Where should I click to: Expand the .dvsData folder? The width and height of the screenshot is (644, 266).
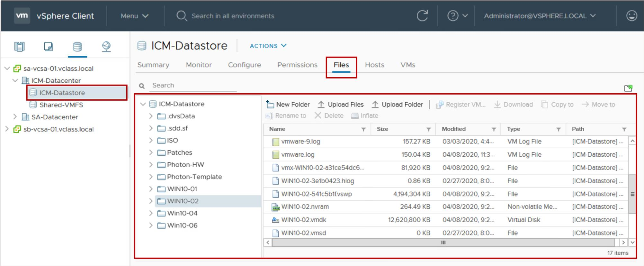point(151,116)
